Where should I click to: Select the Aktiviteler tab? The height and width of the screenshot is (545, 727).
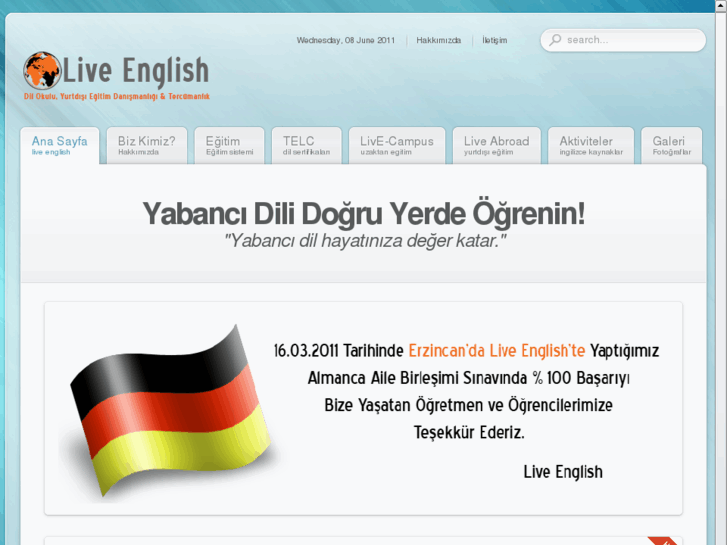[591, 145]
